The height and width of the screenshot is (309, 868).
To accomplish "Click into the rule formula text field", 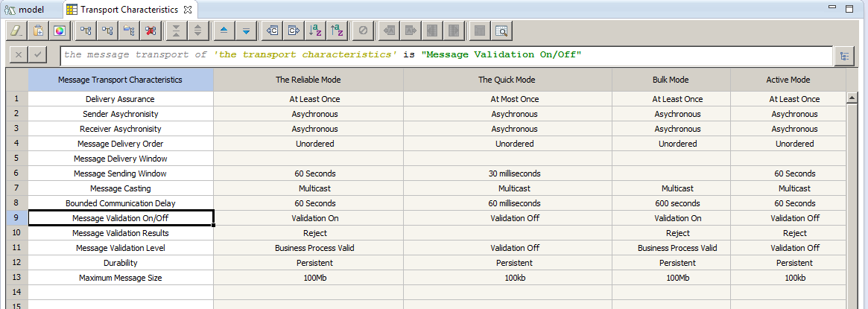I will coord(446,54).
